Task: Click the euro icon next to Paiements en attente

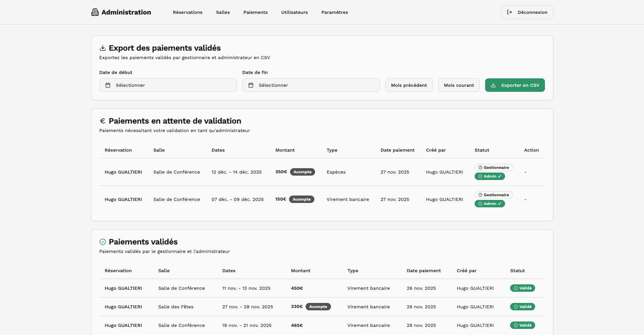Action: 102,121
